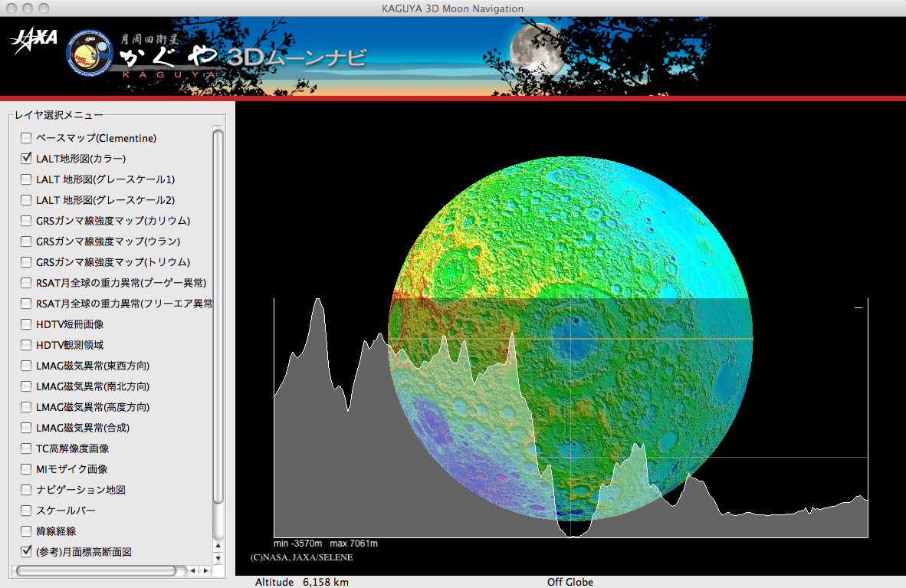Enable the 緯線経線 grid layer
Viewport: 906px width, 588px height.
26,531
